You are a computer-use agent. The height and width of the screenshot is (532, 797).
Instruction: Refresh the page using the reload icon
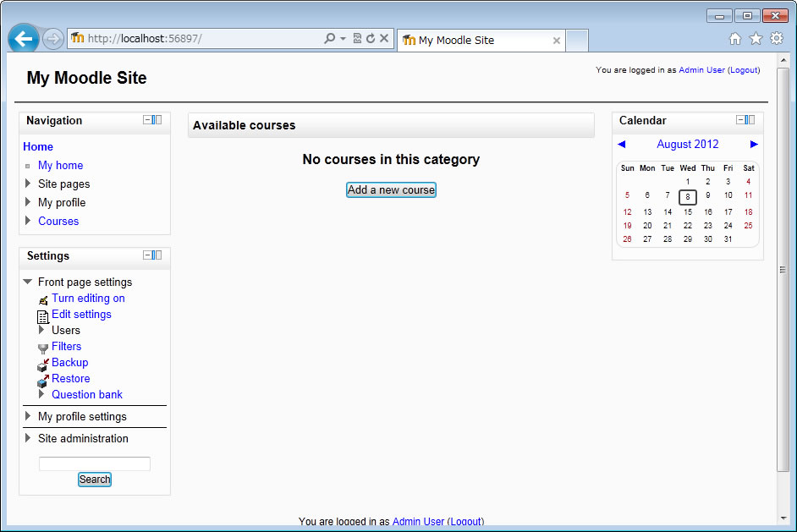(371, 39)
